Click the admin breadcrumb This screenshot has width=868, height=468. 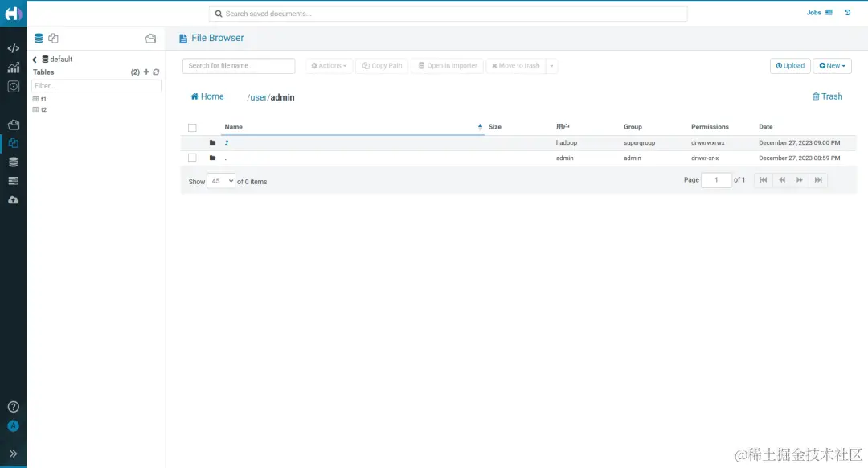coord(282,97)
